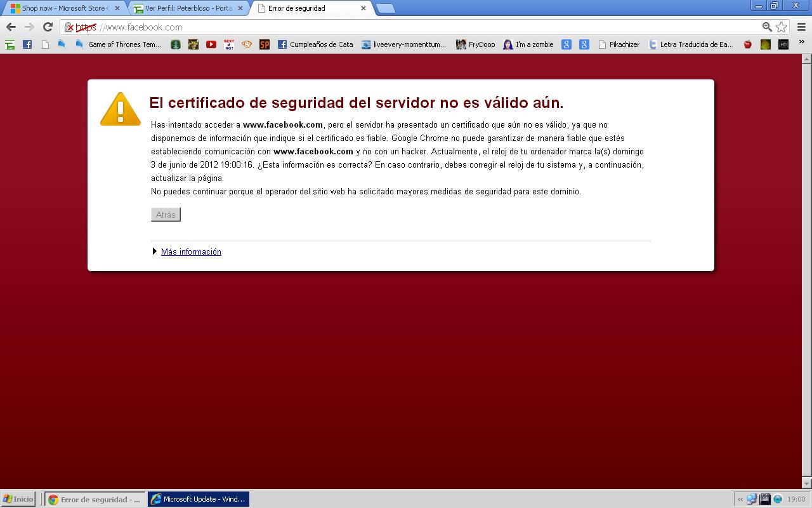
Task: Open the Facebook bookmark icon near bar start
Action: coord(27,44)
